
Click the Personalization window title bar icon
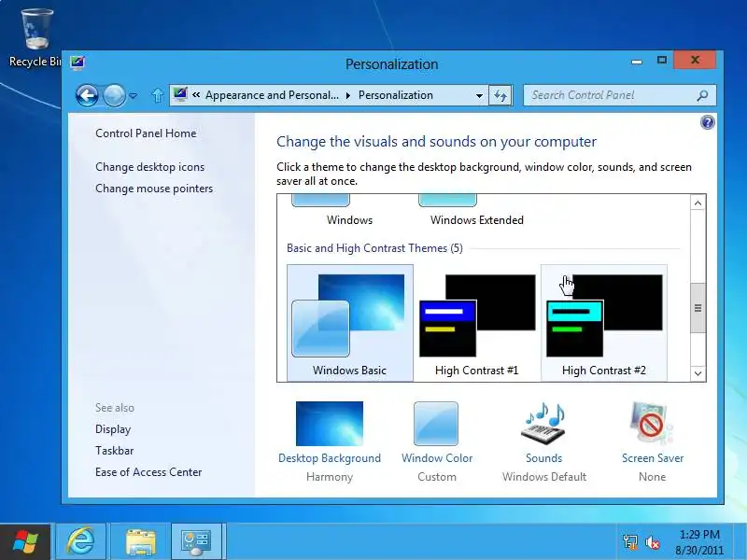[78, 63]
